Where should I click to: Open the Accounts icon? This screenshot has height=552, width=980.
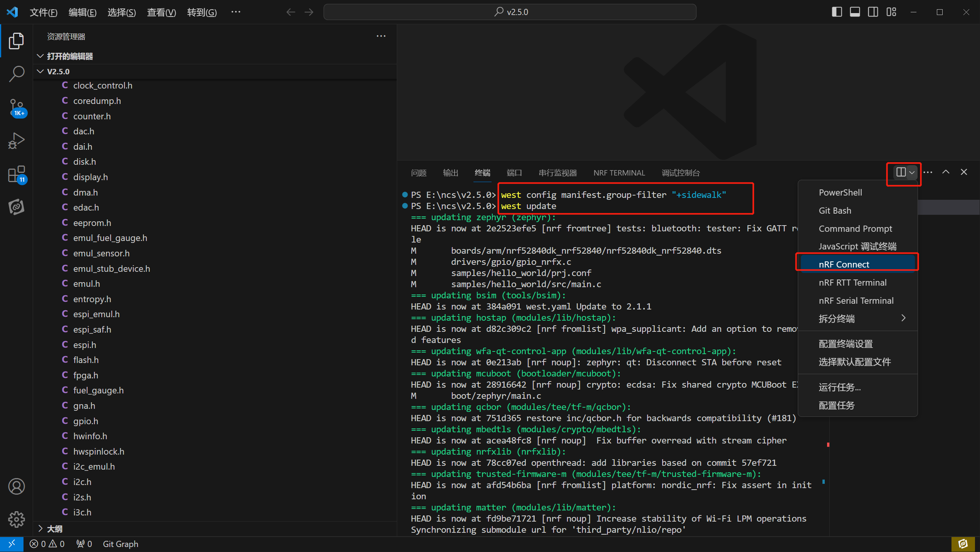[x=16, y=487]
